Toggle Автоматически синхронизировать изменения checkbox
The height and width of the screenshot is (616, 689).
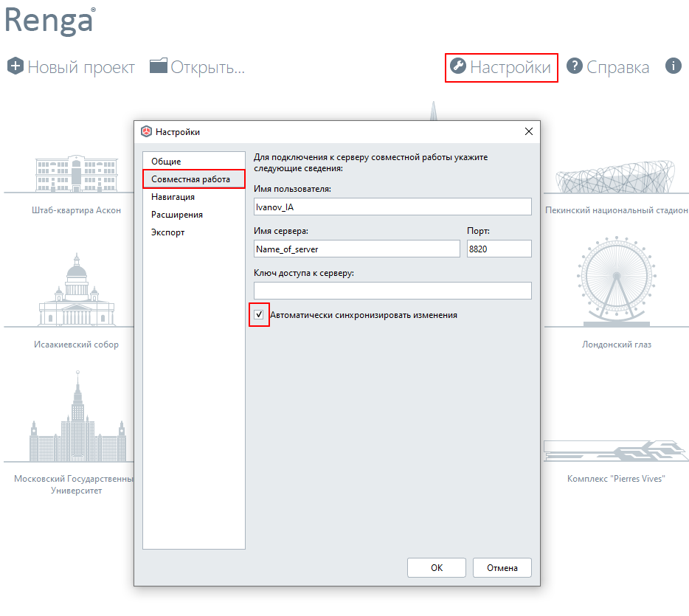tap(259, 314)
